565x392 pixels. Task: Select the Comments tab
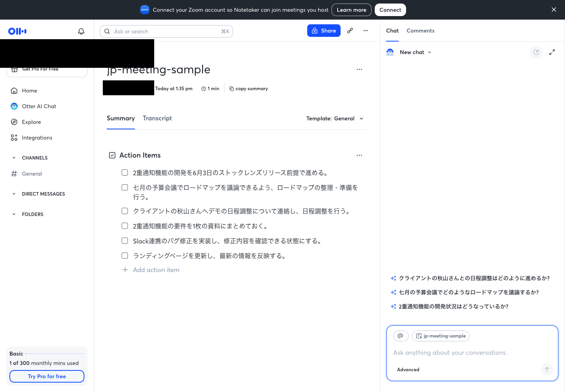pos(421,31)
